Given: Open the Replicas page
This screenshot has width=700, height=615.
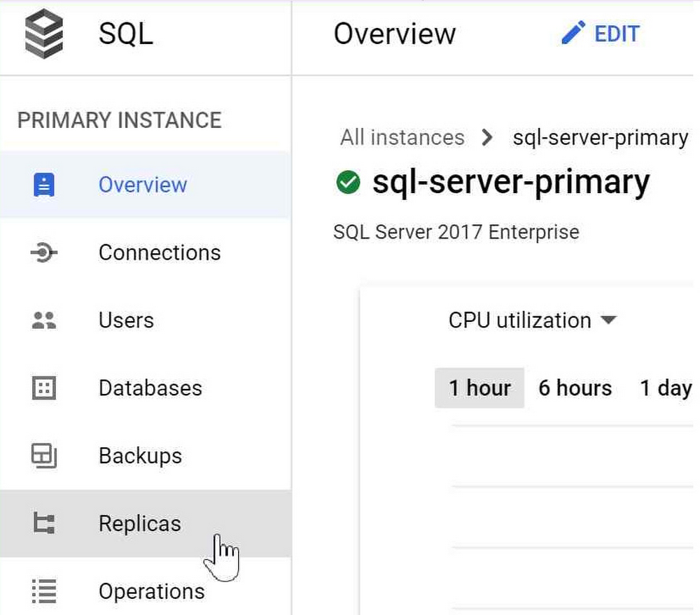Looking at the screenshot, I should pyautogui.click(x=146, y=523).
